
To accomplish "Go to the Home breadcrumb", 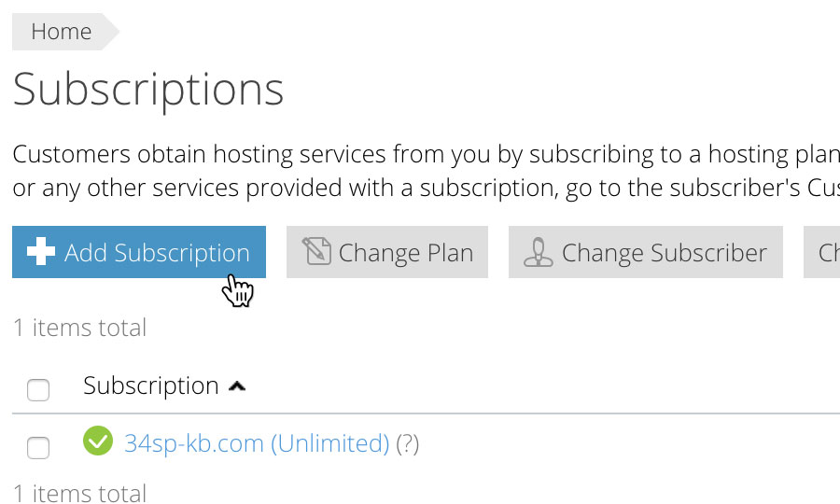I will click(x=62, y=32).
